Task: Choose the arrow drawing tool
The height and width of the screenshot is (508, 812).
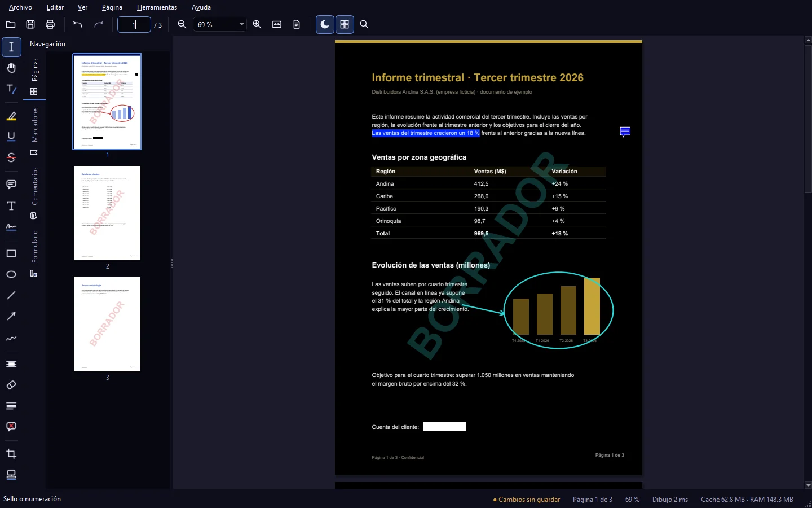Action: [11, 316]
